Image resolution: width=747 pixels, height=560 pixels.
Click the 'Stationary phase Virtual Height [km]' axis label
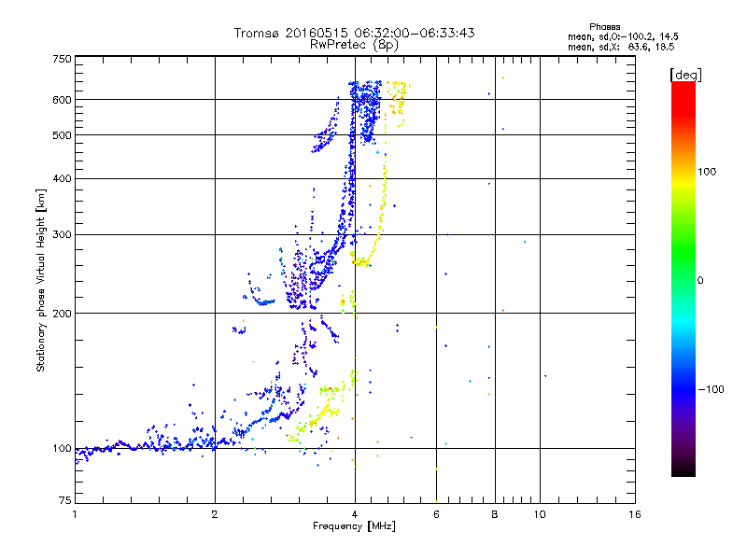coord(41,280)
